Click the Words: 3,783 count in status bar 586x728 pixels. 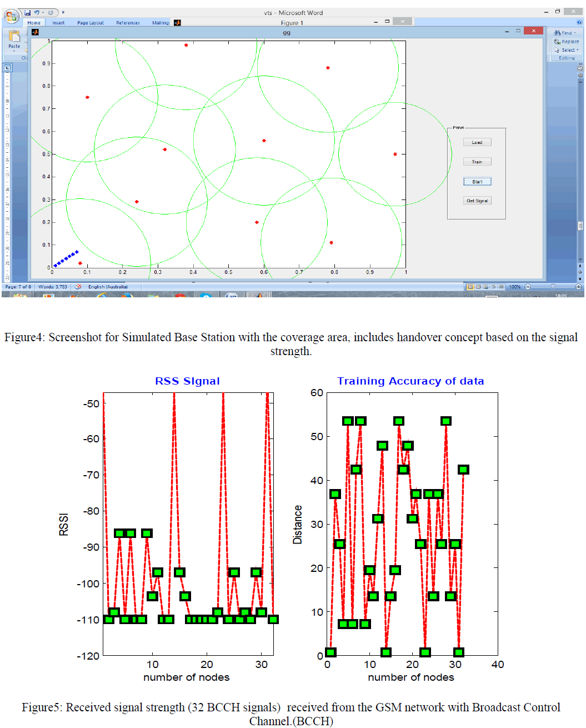52,287
